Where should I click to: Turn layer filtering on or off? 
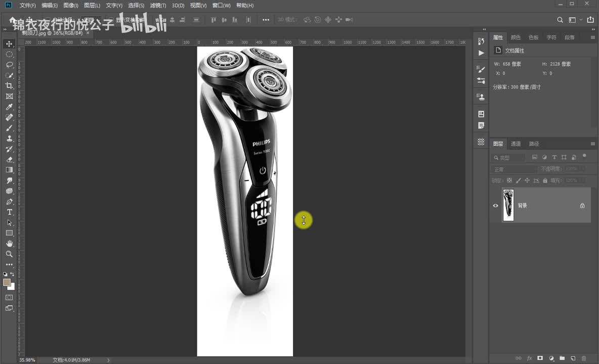[584, 156]
